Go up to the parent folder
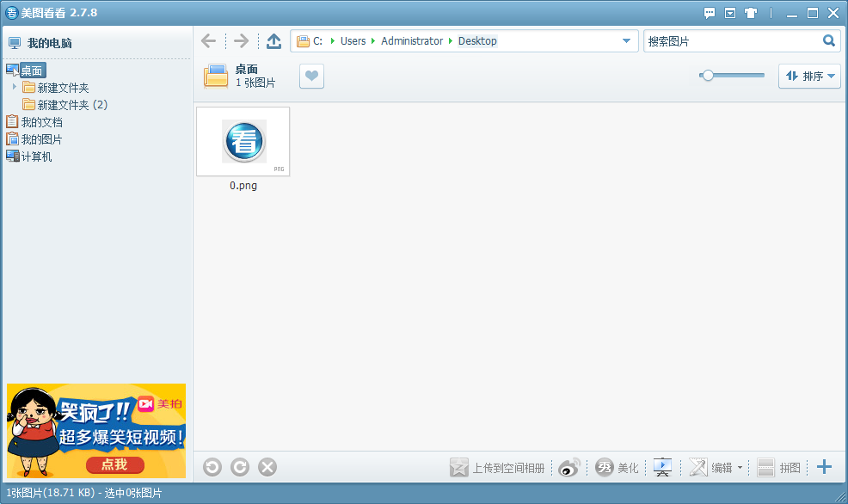The height and width of the screenshot is (504, 848). 273,40
